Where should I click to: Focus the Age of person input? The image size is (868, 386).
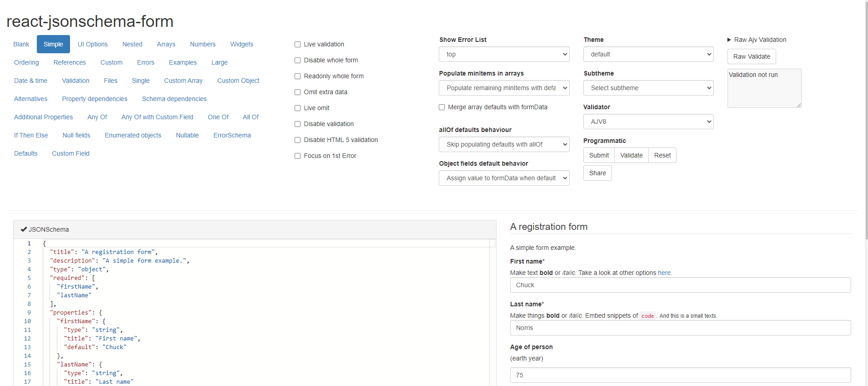680,375
